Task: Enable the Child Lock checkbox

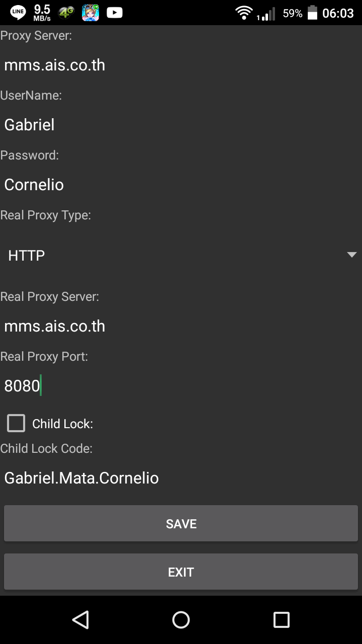Action: point(16,423)
